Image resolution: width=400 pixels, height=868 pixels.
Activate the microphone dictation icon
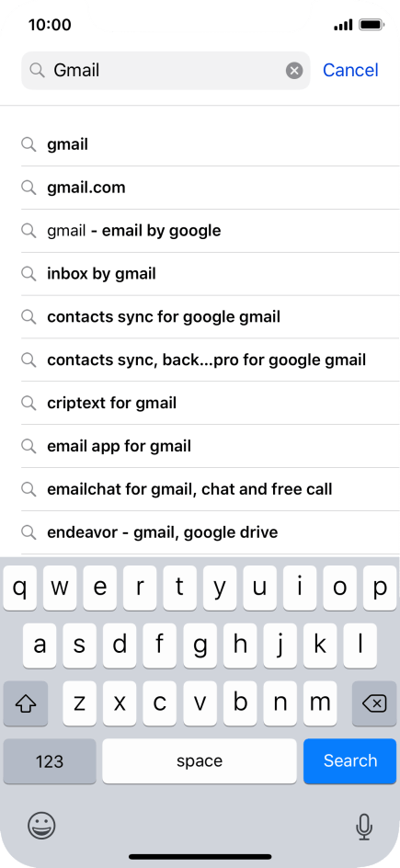[363, 827]
